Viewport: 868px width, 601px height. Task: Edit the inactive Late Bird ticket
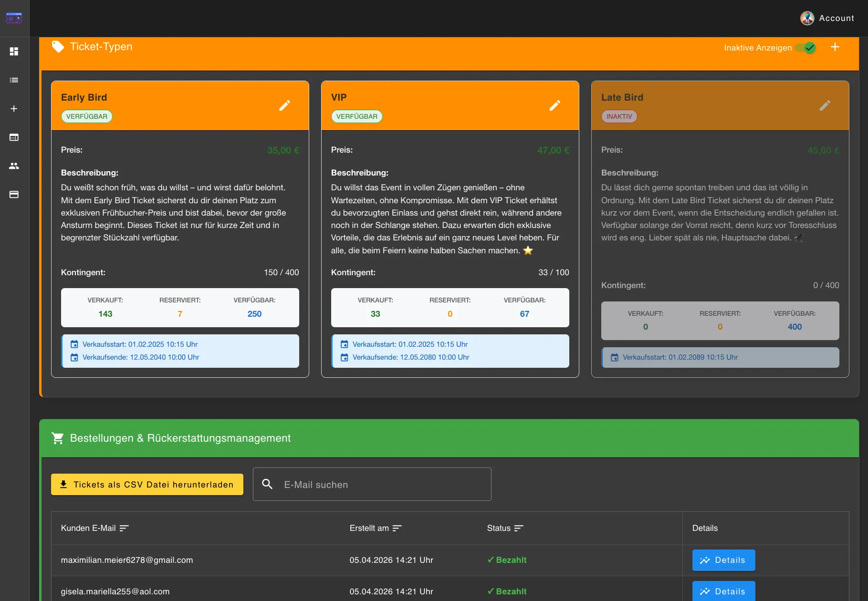[825, 105]
